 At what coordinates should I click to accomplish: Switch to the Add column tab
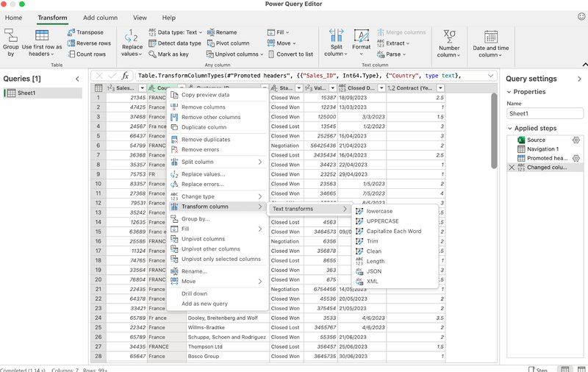click(x=100, y=18)
